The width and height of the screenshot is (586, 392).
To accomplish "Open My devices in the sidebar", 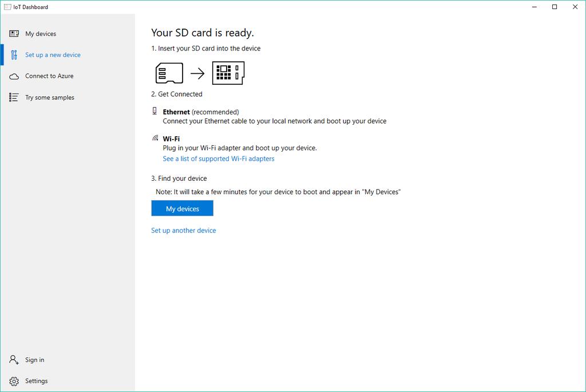I will click(x=68, y=34).
